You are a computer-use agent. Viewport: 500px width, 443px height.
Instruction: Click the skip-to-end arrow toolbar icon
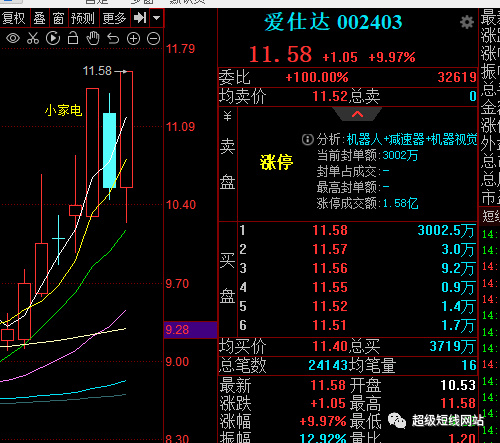coord(140,18)
